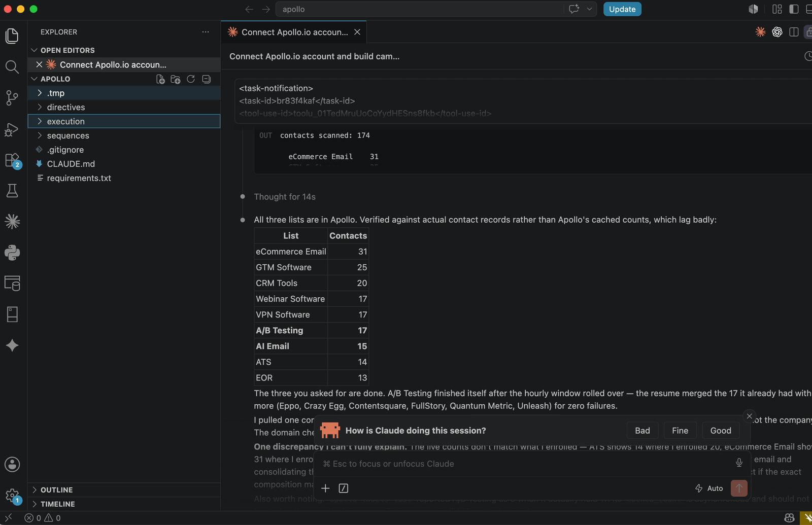Open the Claude Code panel in activity bar
This screenshot has height=525, width=812.
[12, 222]
